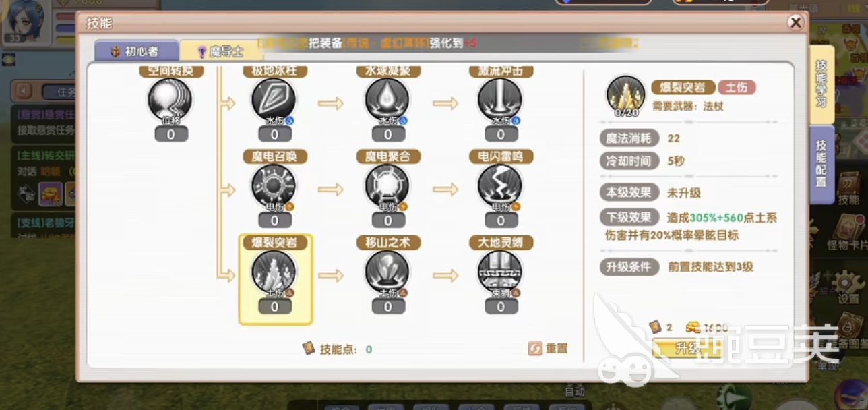Choose the 电闪雷鸣 skill icon
868x410 pixels.
(500, 187)
